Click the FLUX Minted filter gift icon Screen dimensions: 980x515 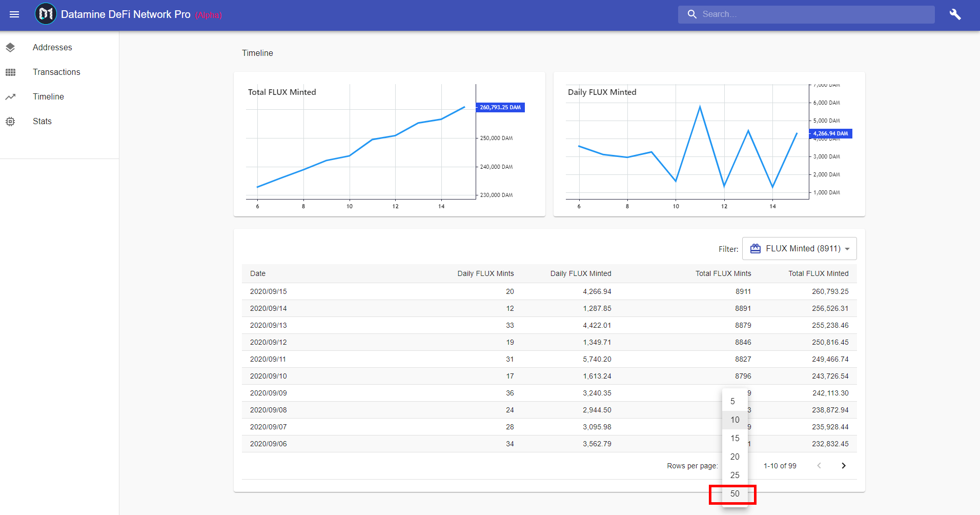pyautogui.click(x=756, y=248)
